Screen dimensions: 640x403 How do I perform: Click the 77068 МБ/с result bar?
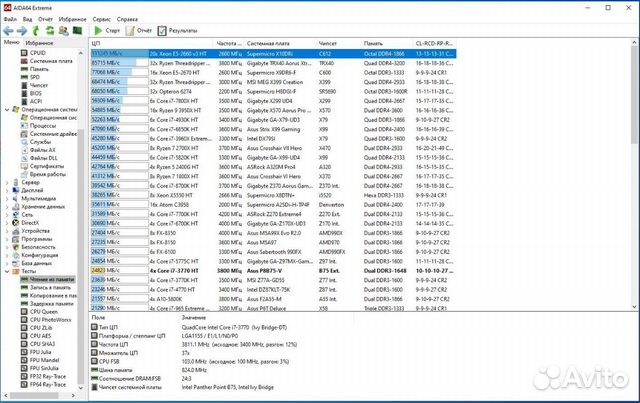[x=119, y=72]
